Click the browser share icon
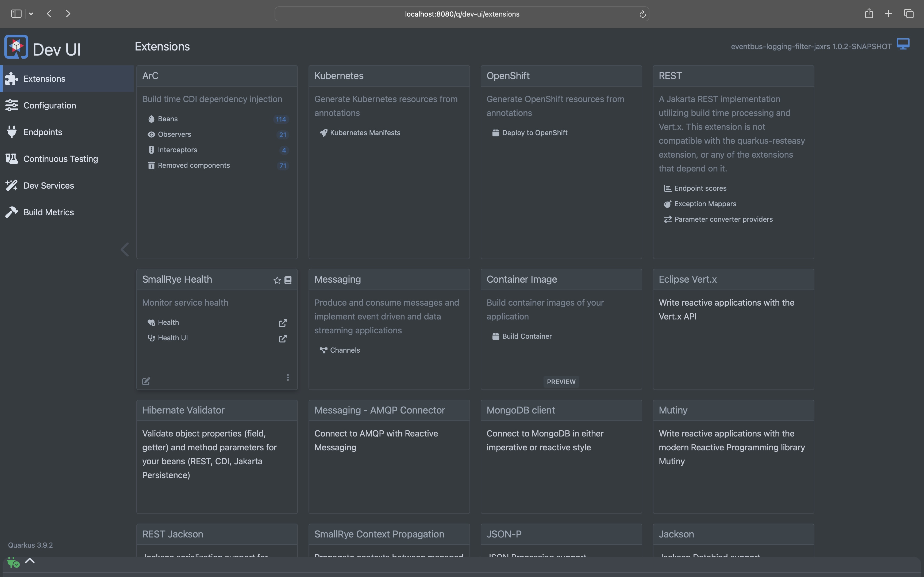 (869, 14)
